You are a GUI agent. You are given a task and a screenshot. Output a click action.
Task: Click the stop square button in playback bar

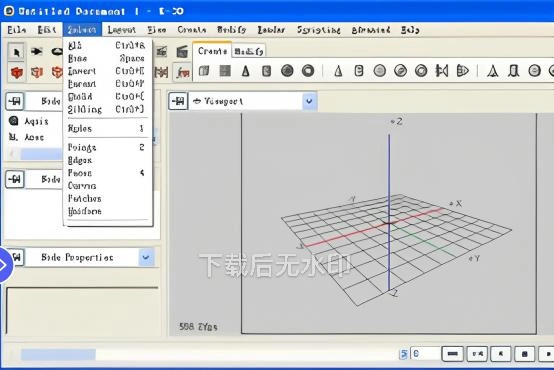point(525,353)
